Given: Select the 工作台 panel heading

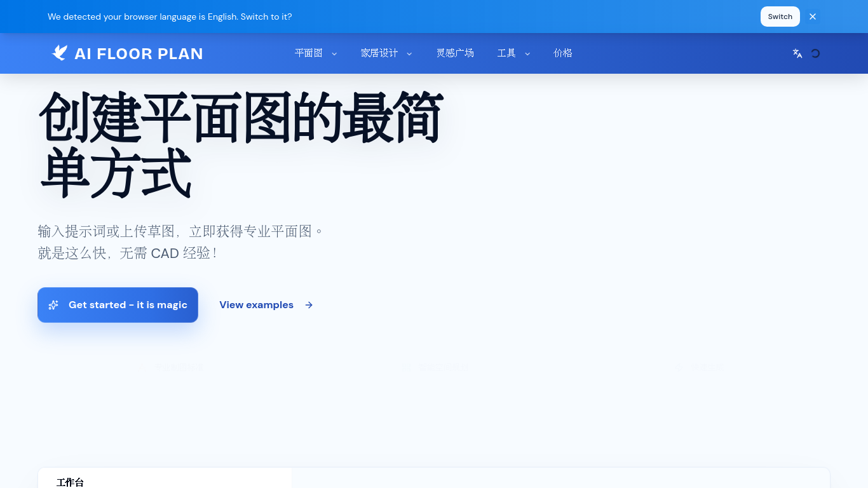Looking at the screenshot, I should [70, 482].
